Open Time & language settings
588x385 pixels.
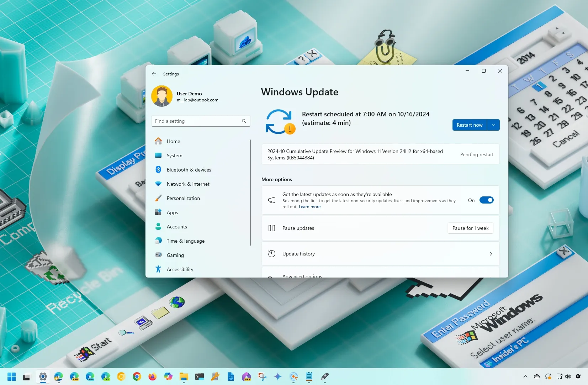[201, 241]
